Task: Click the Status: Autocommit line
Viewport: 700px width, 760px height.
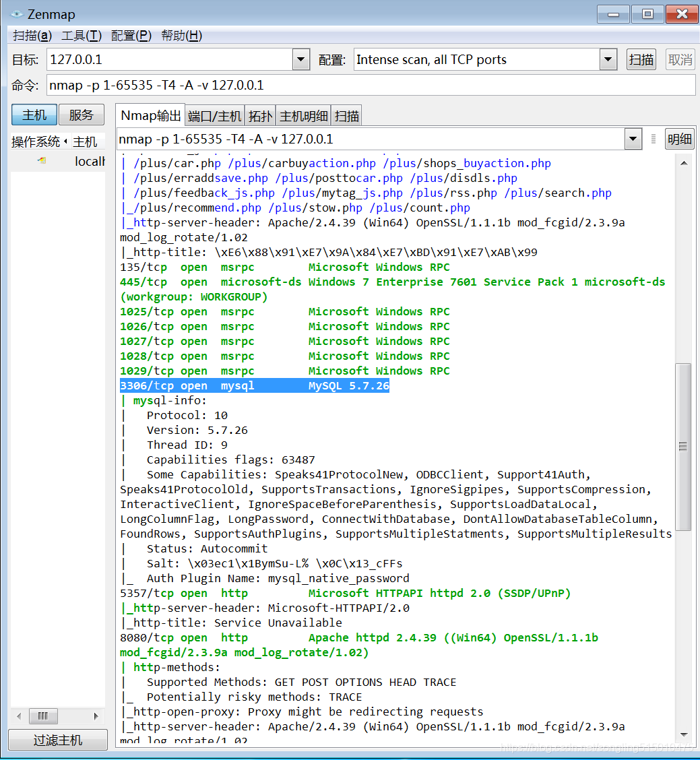Action: click(x=207, y=548)
